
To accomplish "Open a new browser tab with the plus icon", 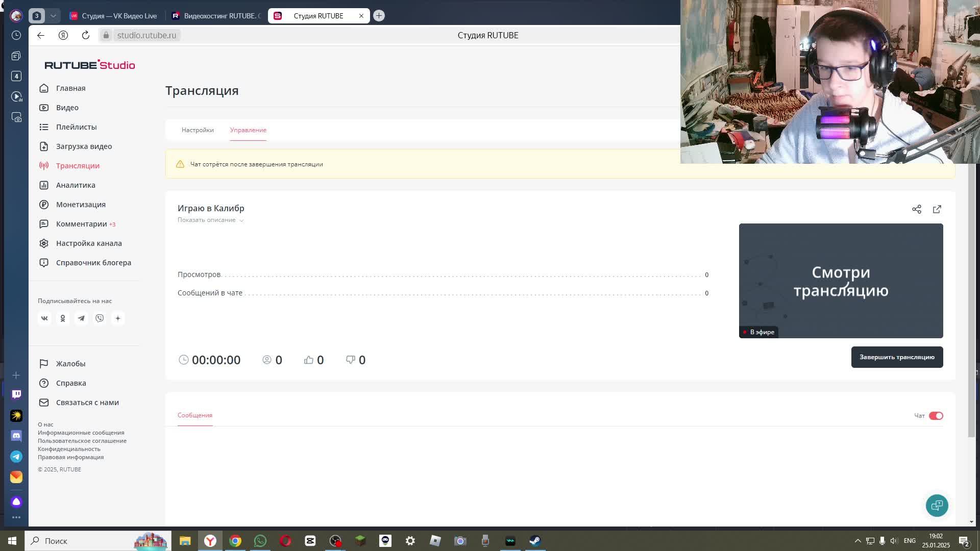I will click(379, 16).
